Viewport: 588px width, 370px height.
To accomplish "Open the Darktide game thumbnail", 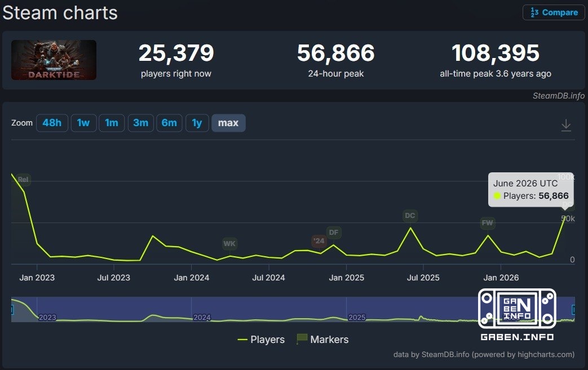I will tap(54, 60).
